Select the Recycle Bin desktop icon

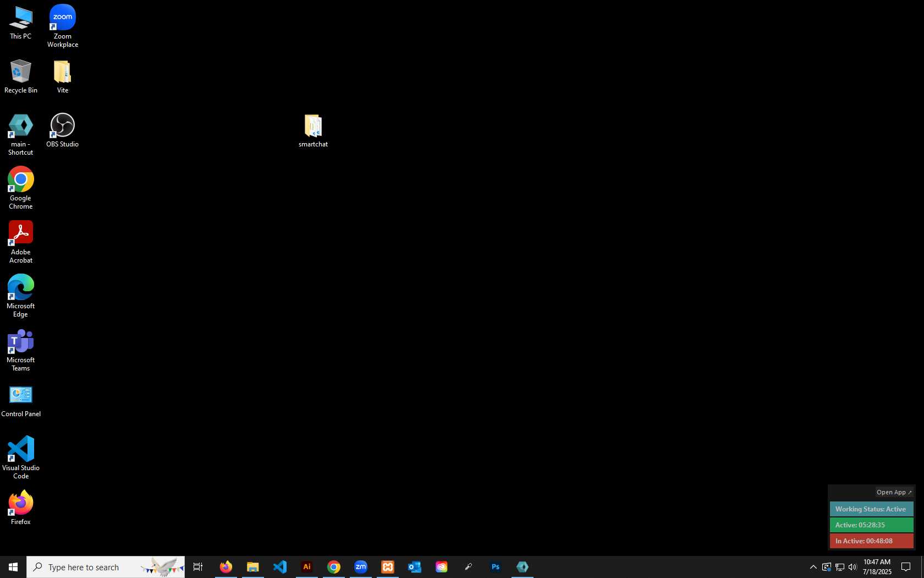tap(20, 77)
